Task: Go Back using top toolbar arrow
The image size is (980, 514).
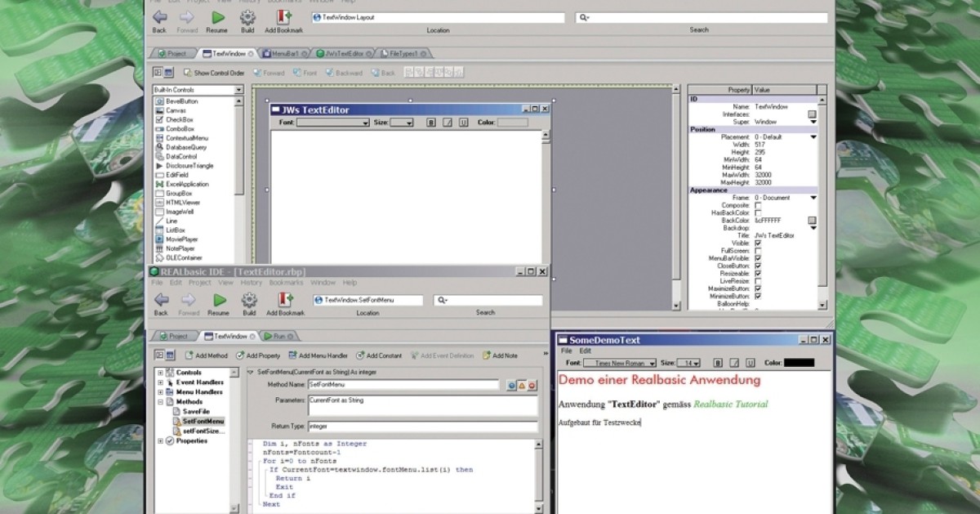Action: 160,17
